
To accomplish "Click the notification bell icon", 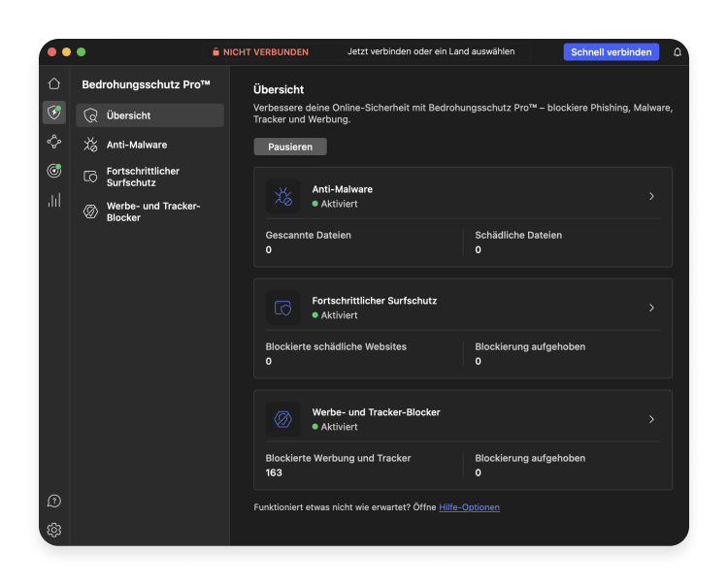I will [678, 52].
